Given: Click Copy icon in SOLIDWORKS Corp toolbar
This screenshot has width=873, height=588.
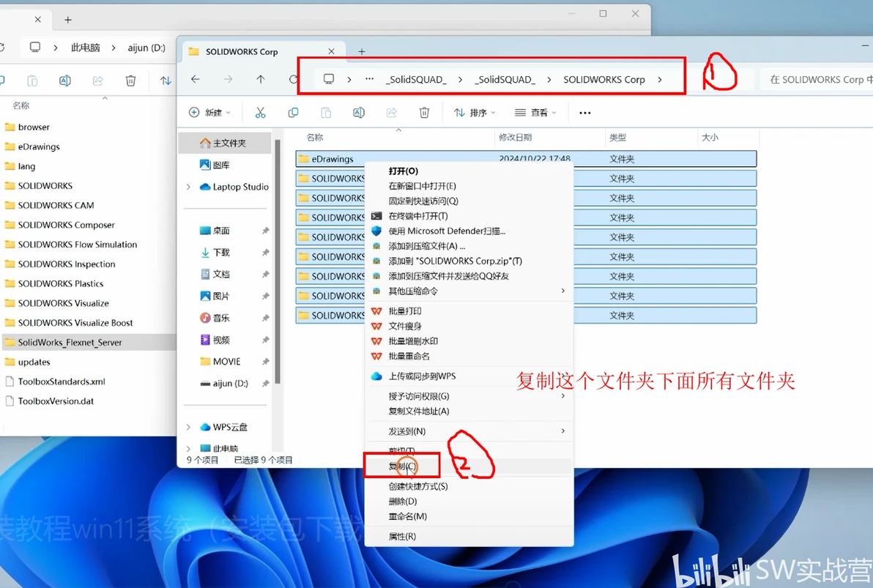Looking at the screenshot, I should 293,113.
